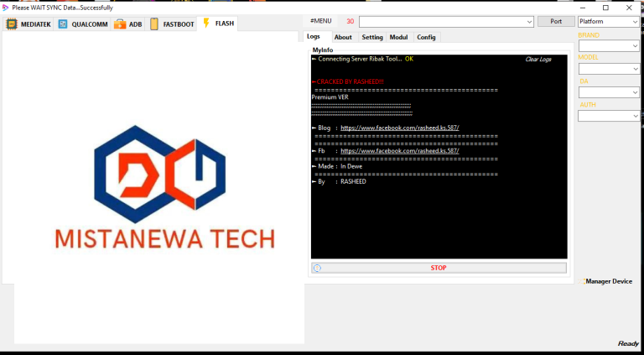
Task: Open the MEDIATEK chip tab
Action: (x=28, y=24)
